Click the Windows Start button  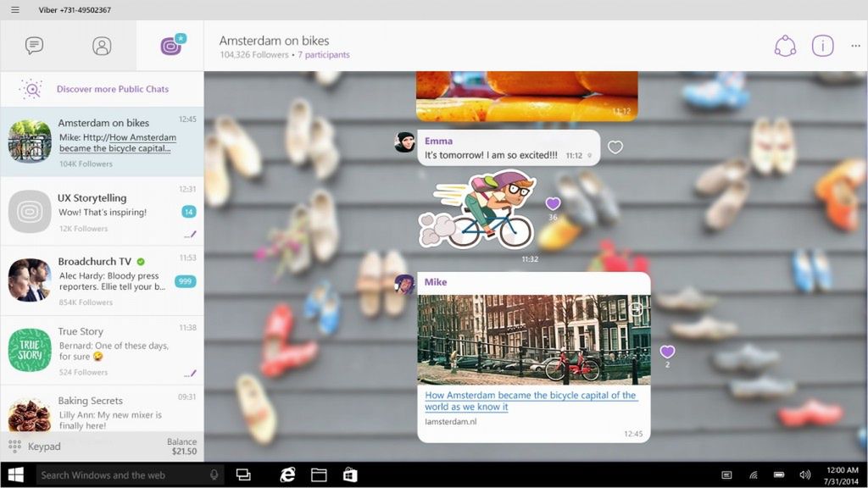tap(16, 474)
